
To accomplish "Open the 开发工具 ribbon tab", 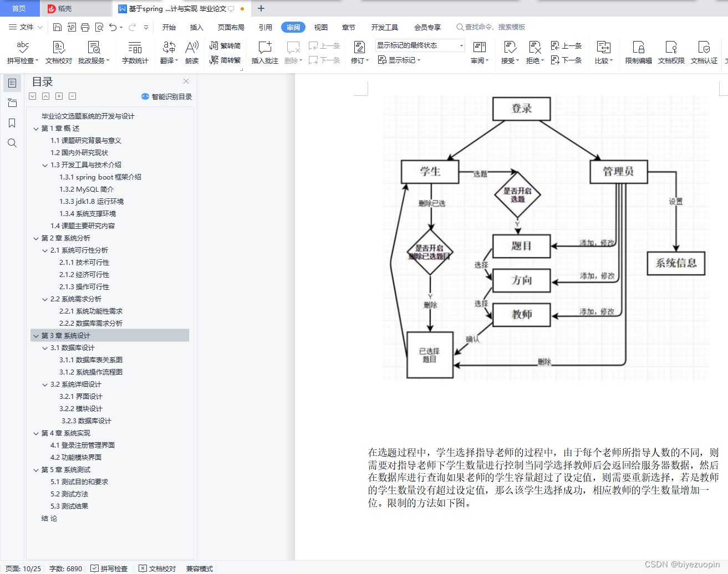I will tap(385, 27).
